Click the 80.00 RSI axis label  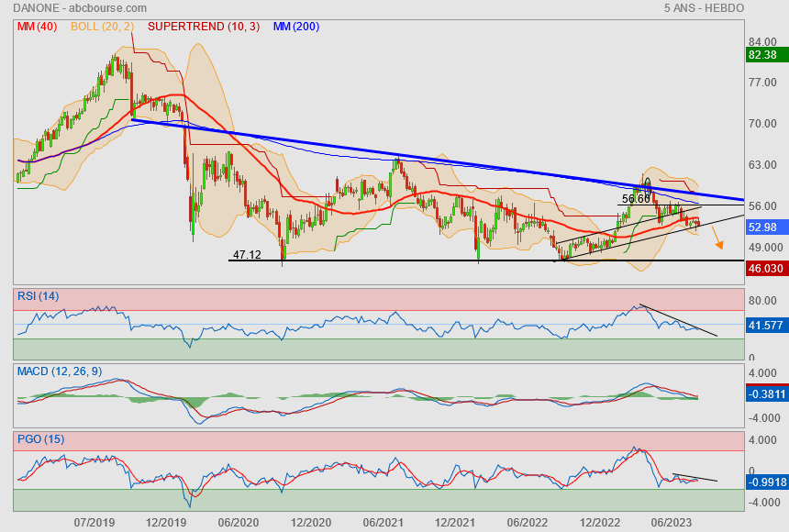coord(762,301)
